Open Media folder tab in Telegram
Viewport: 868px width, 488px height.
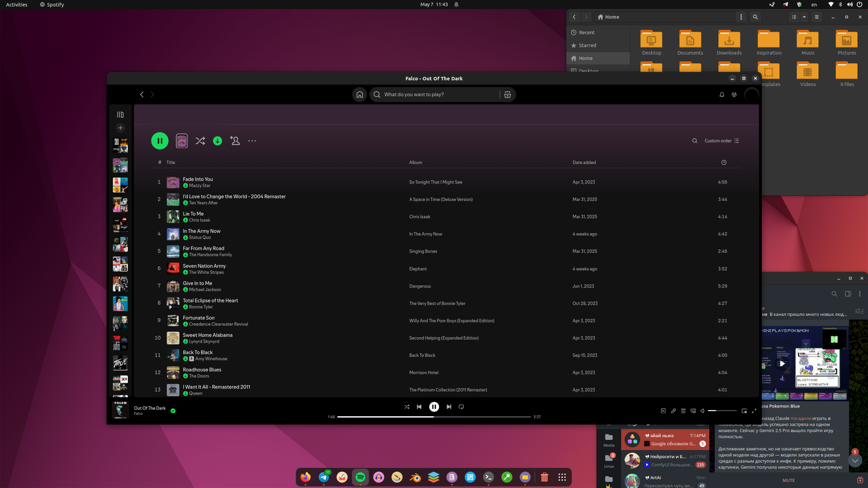(x=609, y=440)
